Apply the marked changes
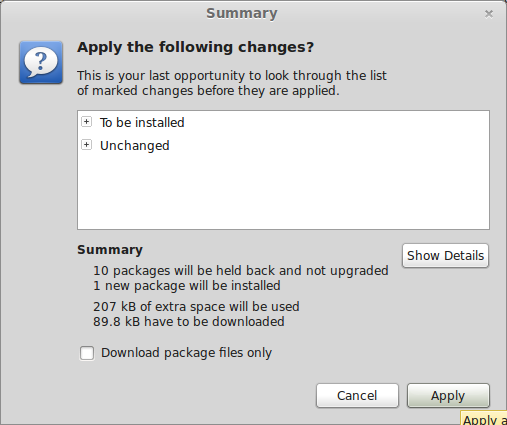Image resolution: width=507 pixels, height=425 pixels. tap(448, 396)
